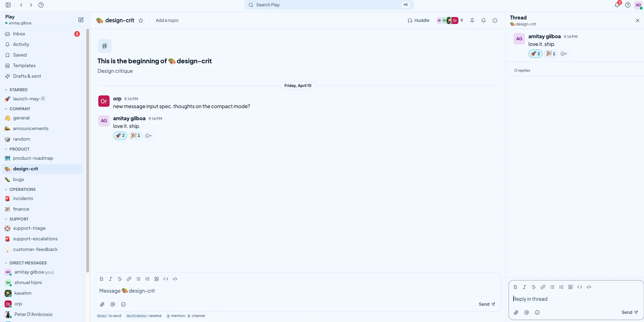The width and height of the screenshot is (644, 322).
Task: Mention someone in channel message composer
Action: coord(113,304)
